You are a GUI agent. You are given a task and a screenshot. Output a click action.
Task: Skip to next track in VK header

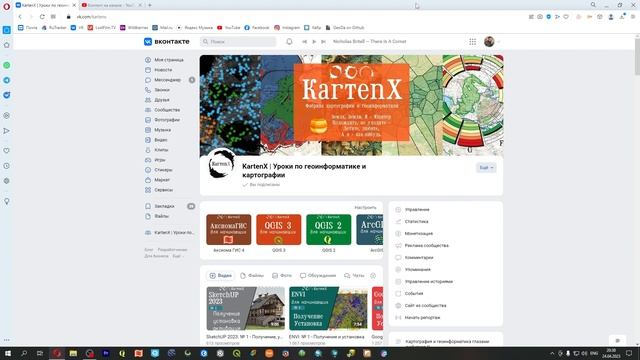coord(323,42)
